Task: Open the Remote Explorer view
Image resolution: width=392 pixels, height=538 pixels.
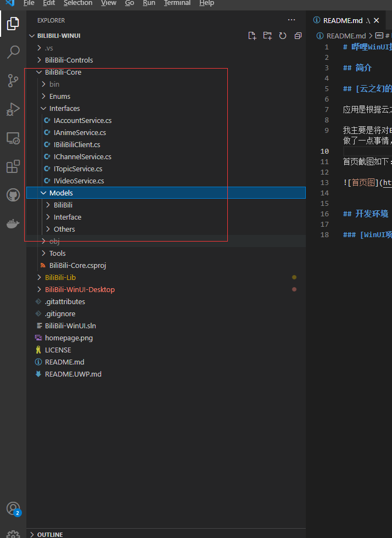Action: click(13, 138)
